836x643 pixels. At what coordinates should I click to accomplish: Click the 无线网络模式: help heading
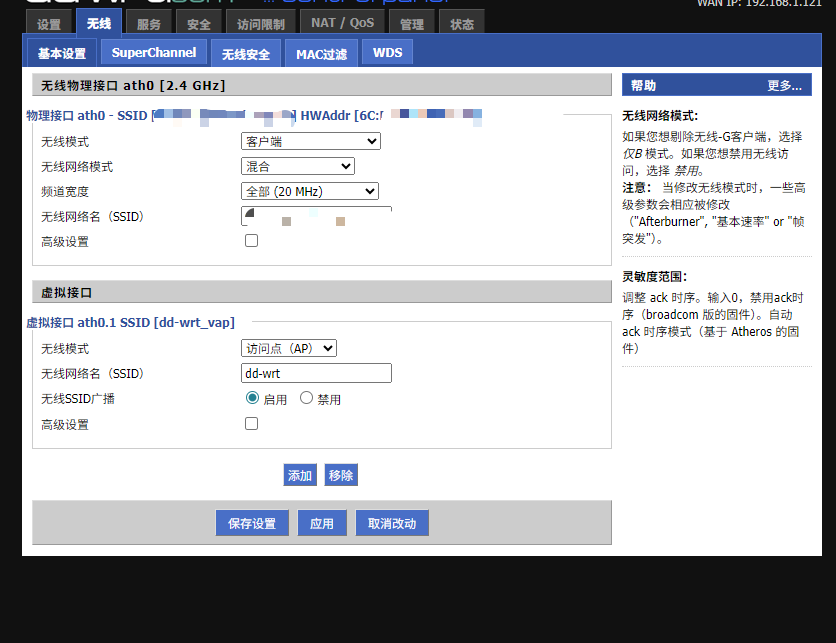[x=660, y=116]
